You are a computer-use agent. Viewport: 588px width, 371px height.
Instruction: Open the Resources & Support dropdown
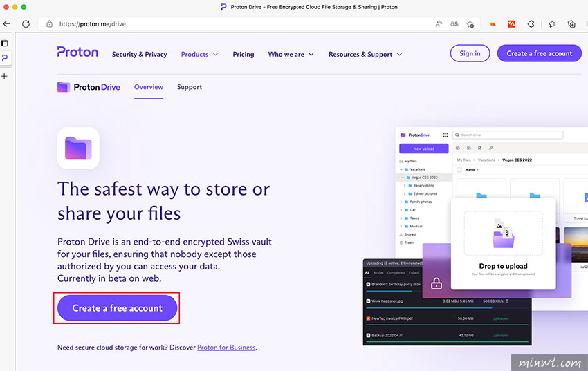(x=365, y=54)
